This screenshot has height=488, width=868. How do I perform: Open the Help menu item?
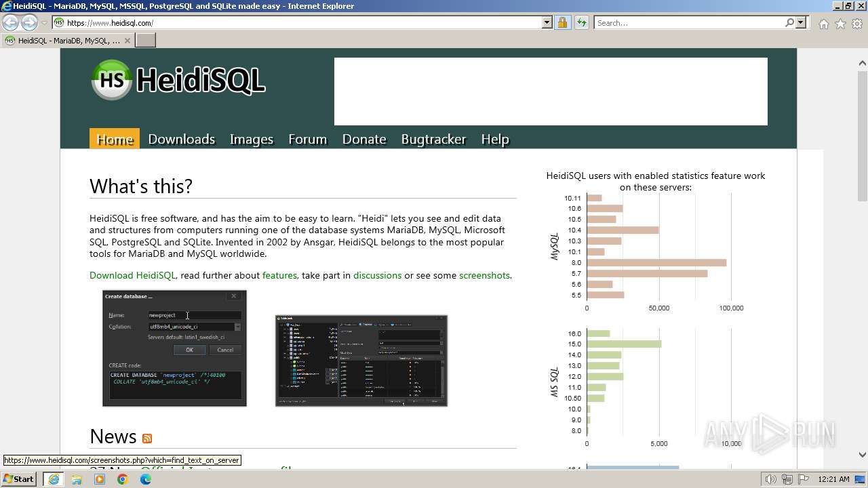pos(495,139)
